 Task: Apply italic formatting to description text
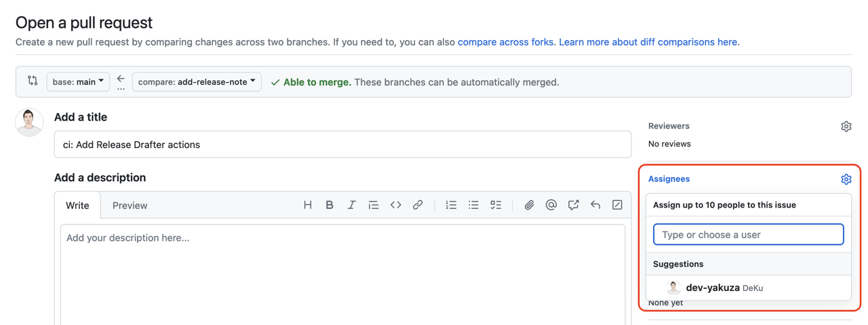coord(351,205)
